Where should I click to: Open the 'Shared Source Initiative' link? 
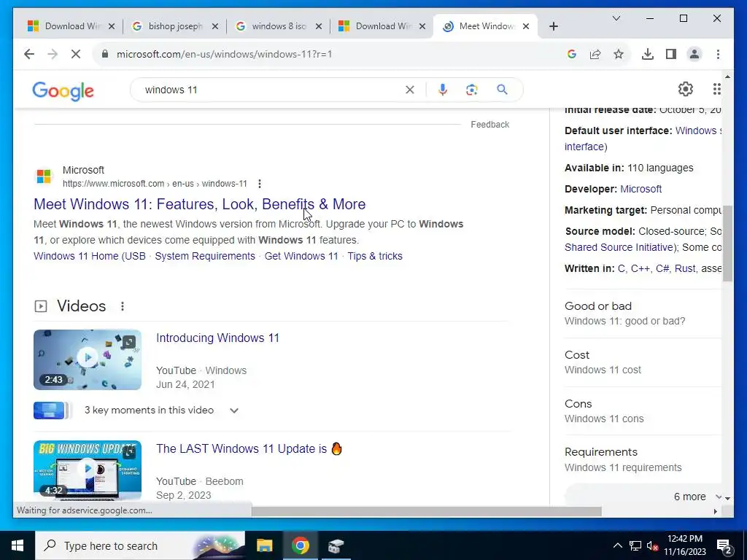coord(619,248)
